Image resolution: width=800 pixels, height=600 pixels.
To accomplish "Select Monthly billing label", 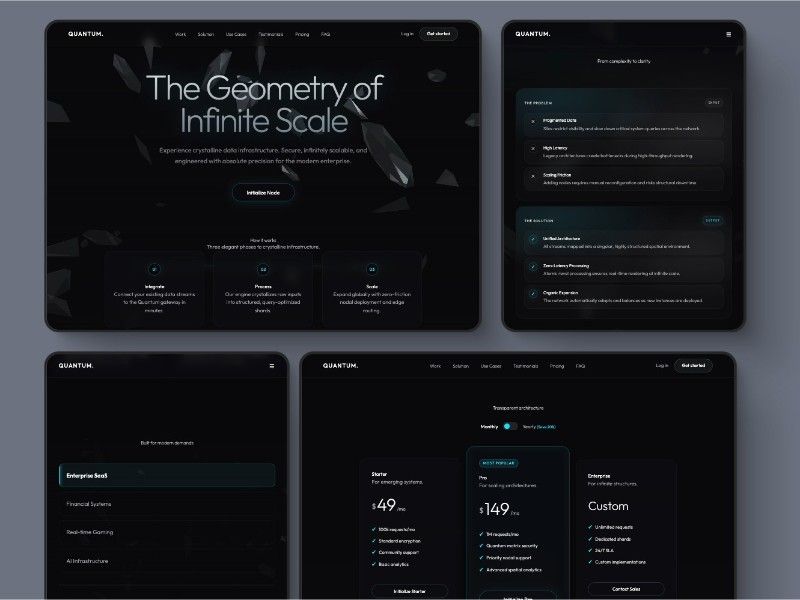I will pos(489,427).
